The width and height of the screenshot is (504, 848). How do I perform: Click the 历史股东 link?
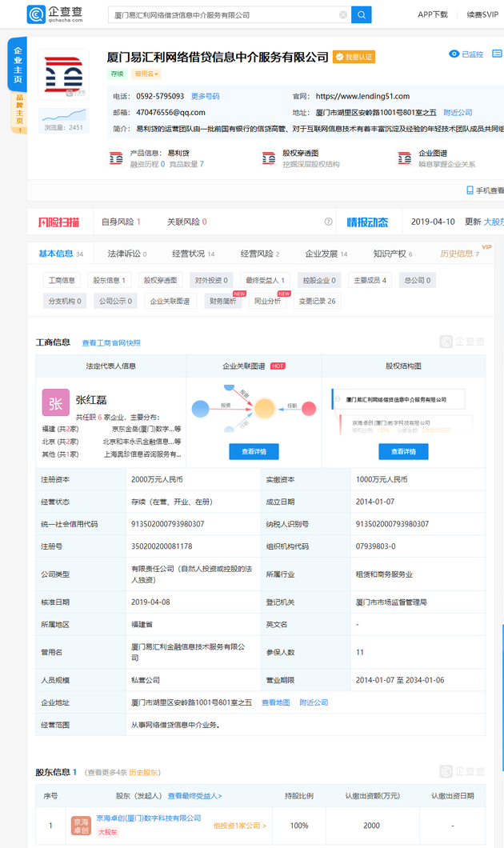pyautogui.click(x=143, y=772)
